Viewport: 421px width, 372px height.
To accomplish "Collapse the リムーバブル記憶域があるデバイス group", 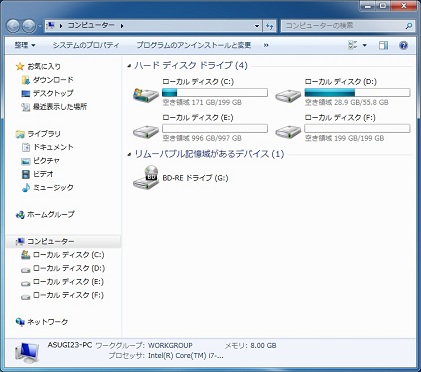I will pos(129,154).
